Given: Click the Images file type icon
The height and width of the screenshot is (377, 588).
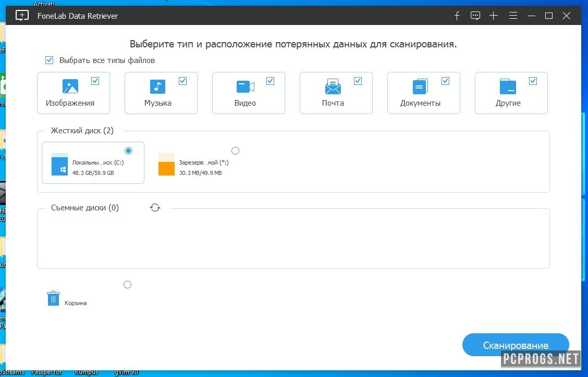Looking at the screenshot, I should click(x=70, y=86).
